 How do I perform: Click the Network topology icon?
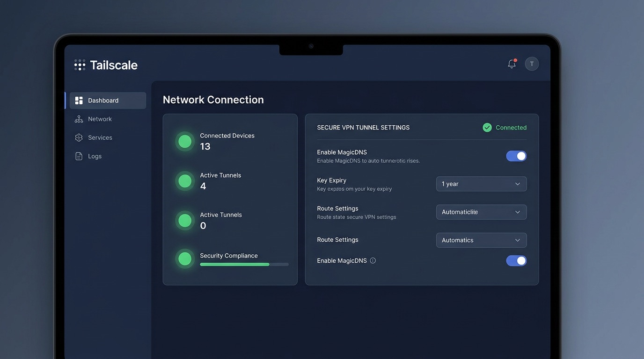[x=79, y=119]
